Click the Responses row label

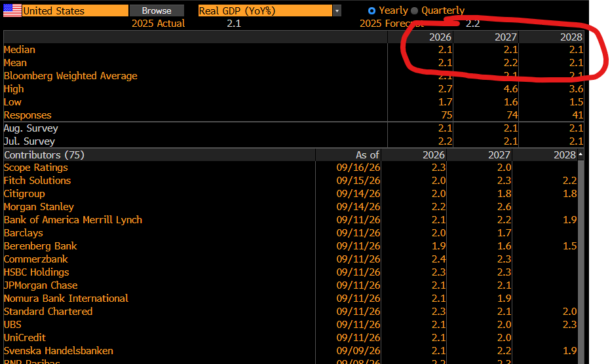pyautogui.click(x=28, y=115)
